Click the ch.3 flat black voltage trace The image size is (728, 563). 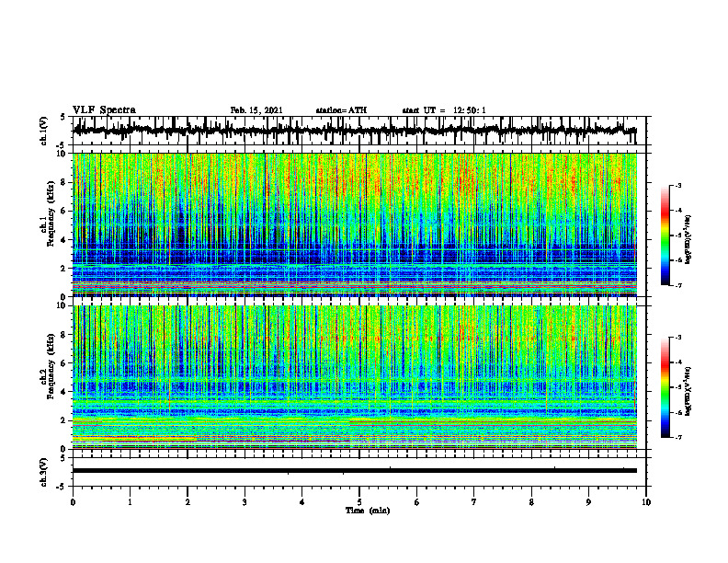(x=354, y=471)
